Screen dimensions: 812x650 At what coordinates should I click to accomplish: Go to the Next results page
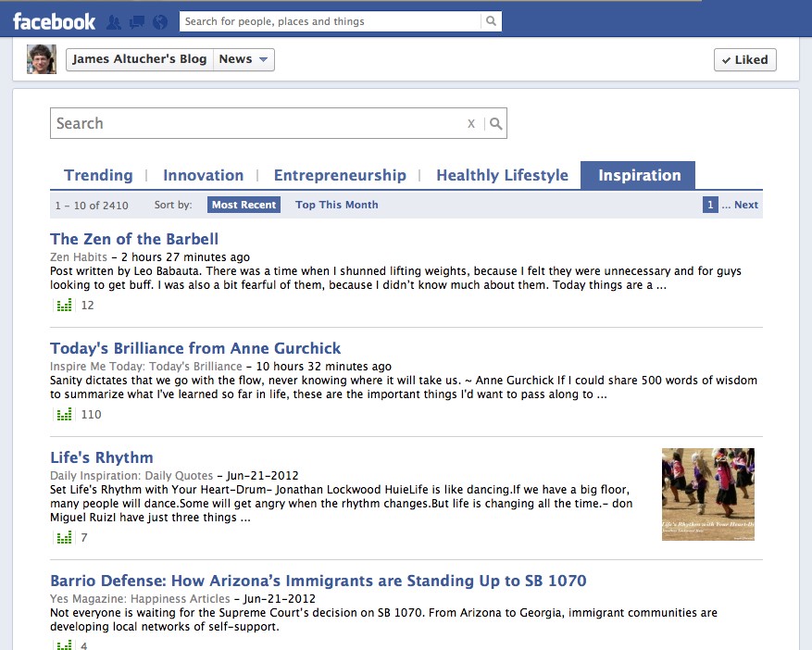pos(746,205)
